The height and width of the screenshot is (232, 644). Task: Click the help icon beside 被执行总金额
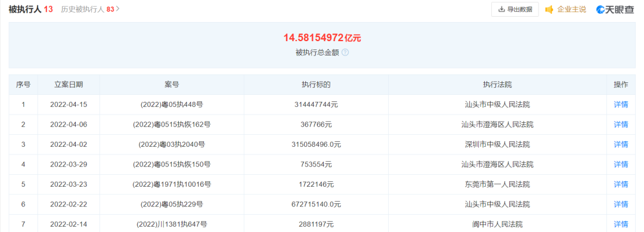click(345, 52)
